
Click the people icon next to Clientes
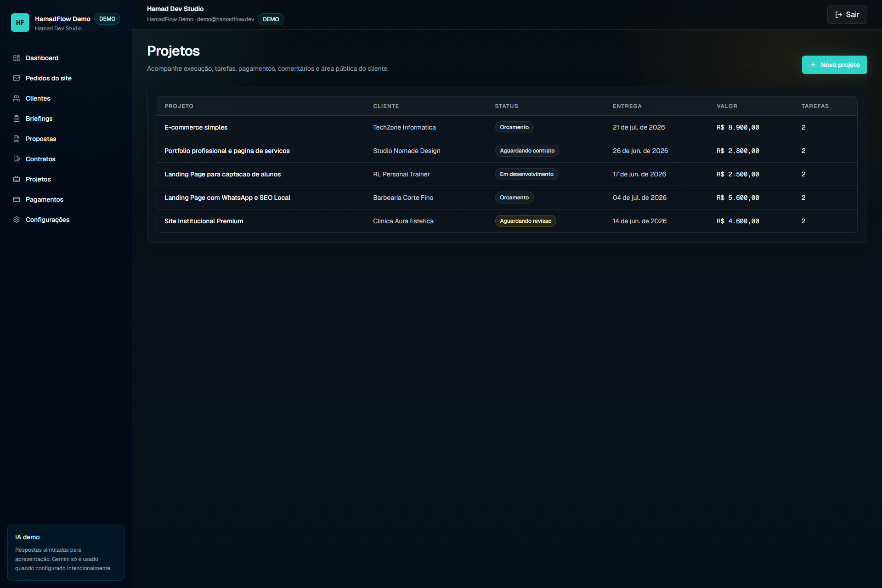[x=17, y=98]
